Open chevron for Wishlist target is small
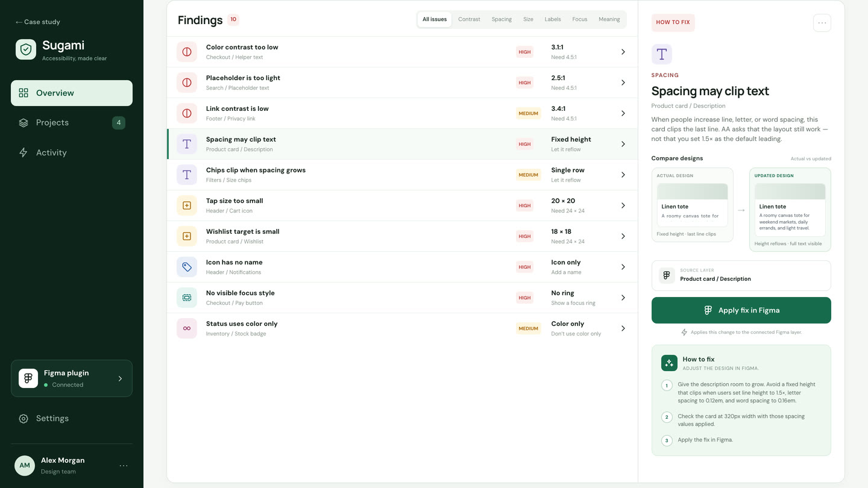 [623, 236]
